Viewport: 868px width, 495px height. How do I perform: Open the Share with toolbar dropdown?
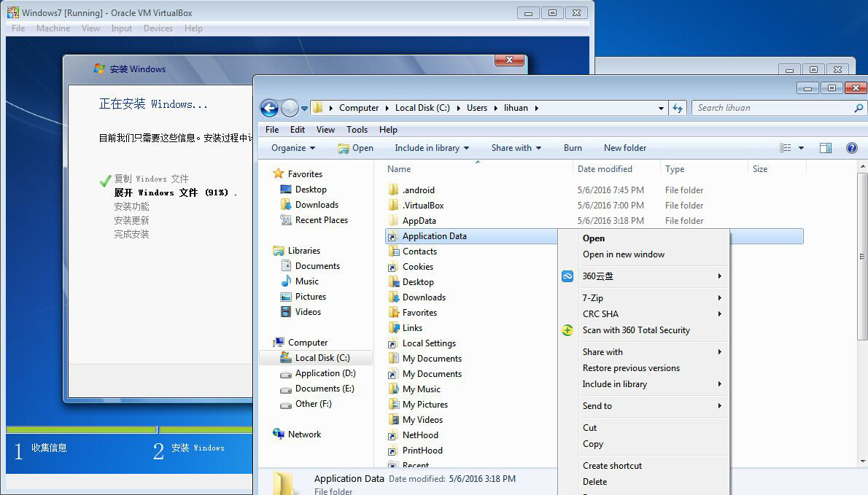pos(516,148)
